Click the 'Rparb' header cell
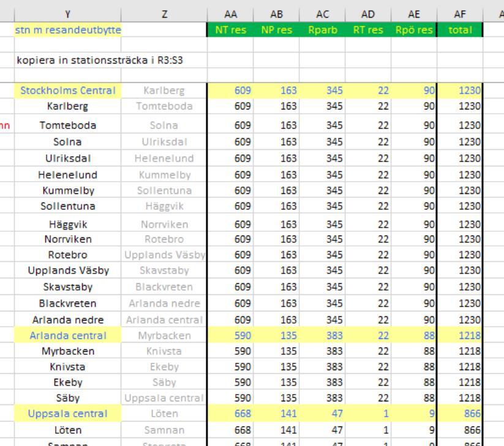 [x=322, y=30]
